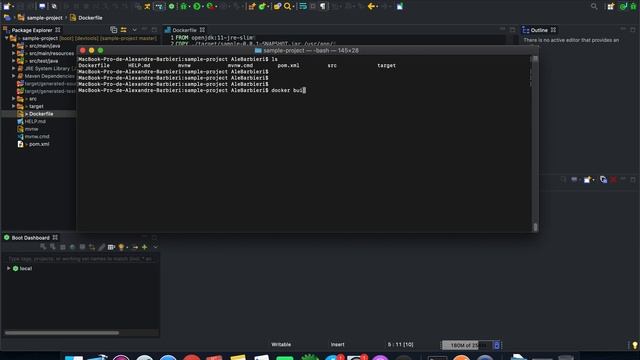Click the Run Garbage Collector trash icon
This screenshot has width=640, height=360.
tap(497, 345)
